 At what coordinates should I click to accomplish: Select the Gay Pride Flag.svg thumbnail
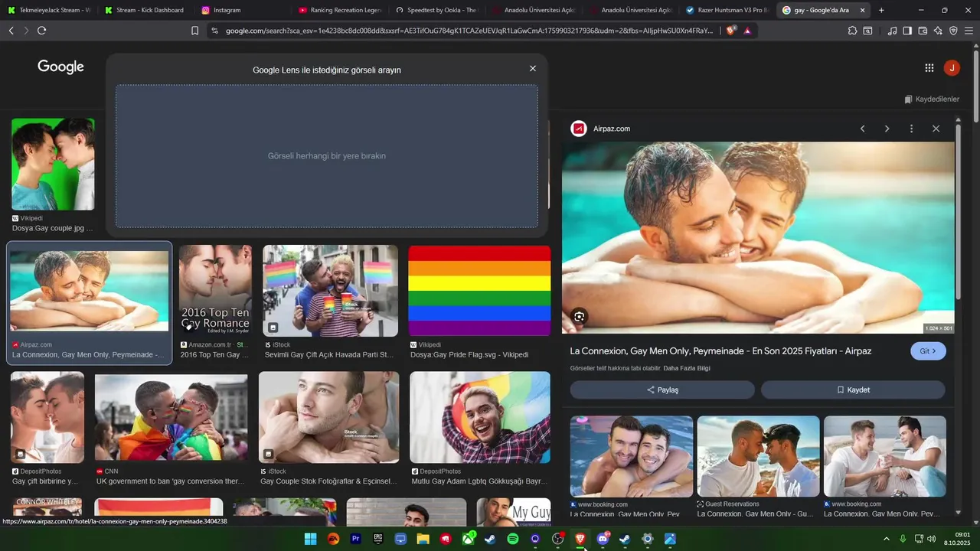pyautogui.click(x=479, y=291)
